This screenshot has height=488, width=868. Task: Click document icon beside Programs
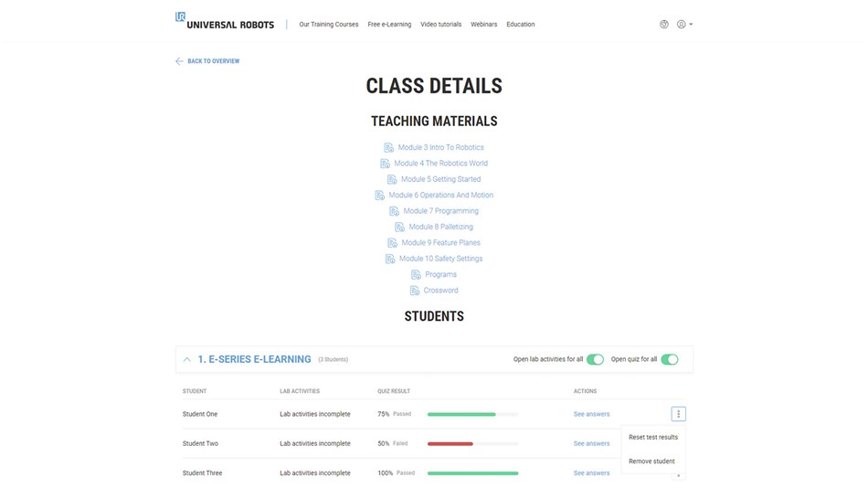[x=417, y=275]
